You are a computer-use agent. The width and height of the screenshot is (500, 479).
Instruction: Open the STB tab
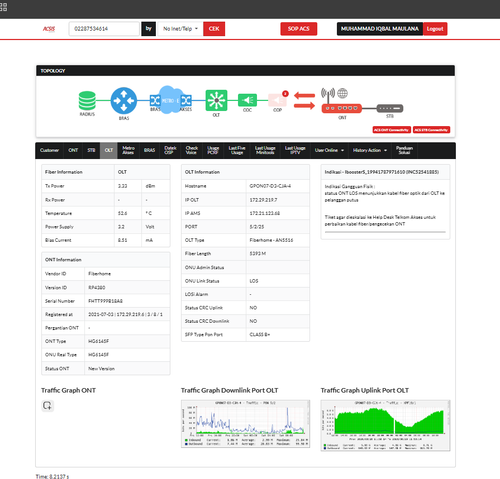click(91, 150)
